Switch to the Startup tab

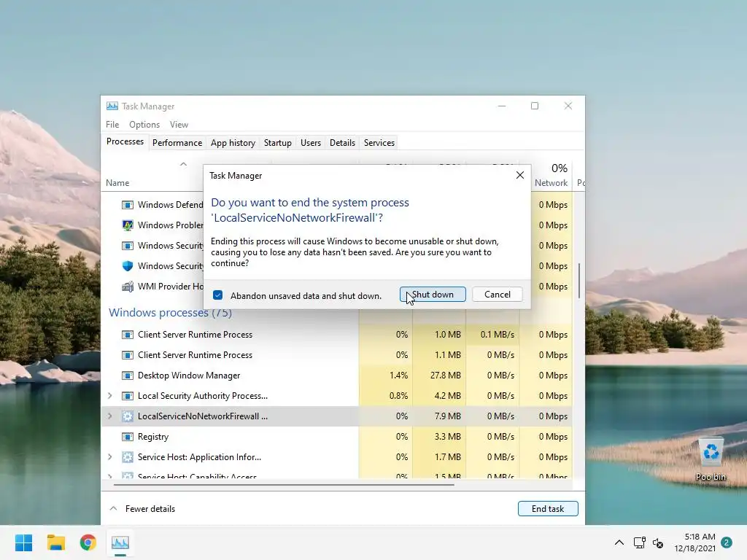tap(278, 143)
